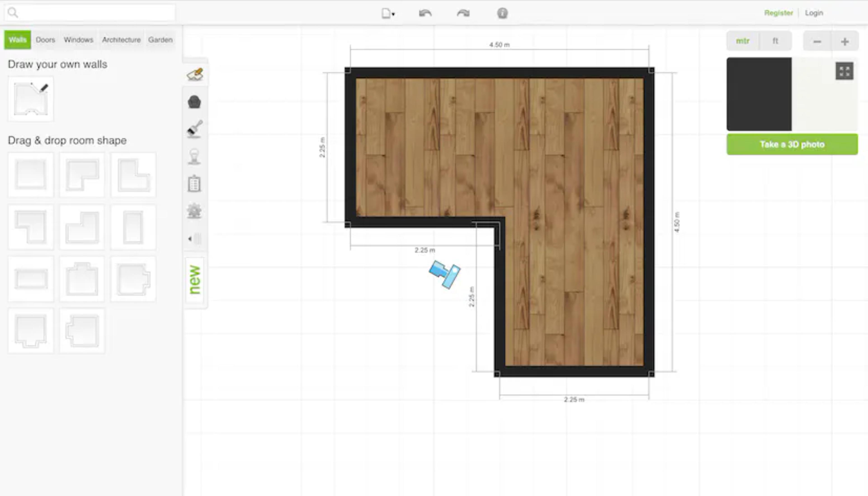The width and height of the screenshot is (868, 496).
Task: Switch to the Doors tab
Action: point(45,40)
